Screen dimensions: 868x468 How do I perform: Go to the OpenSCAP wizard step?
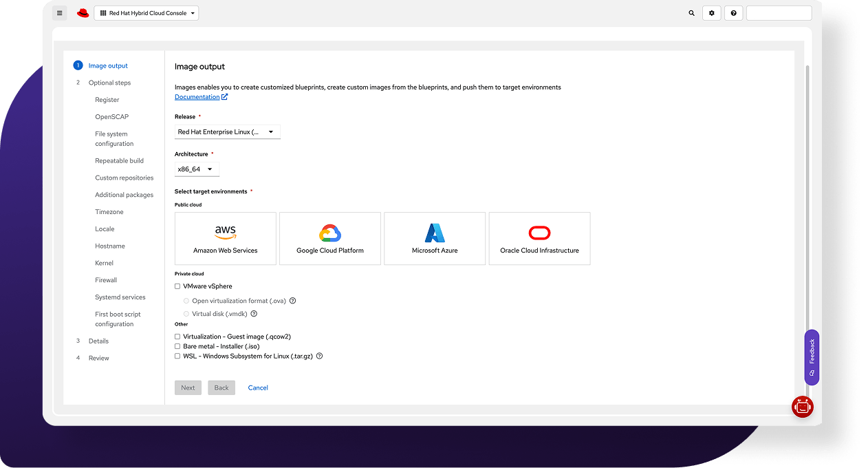click(111, 117)
